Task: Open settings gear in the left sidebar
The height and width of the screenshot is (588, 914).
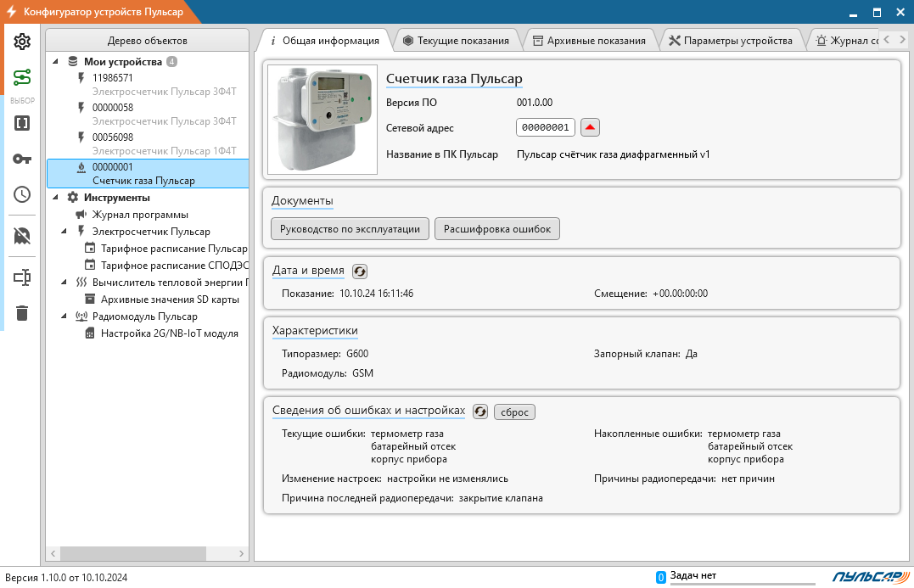Action: tap(22, 42)
